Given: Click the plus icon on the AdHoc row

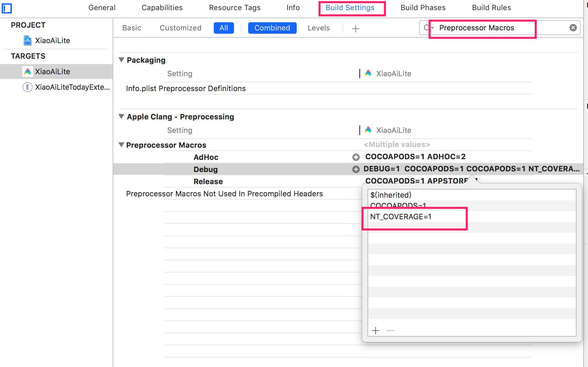Looking at the screenshot, I should tap(356, 157).
